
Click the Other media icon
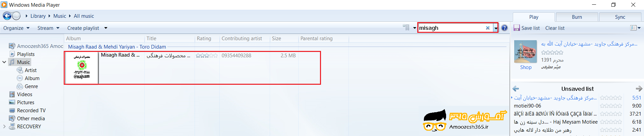pos(12,118)
